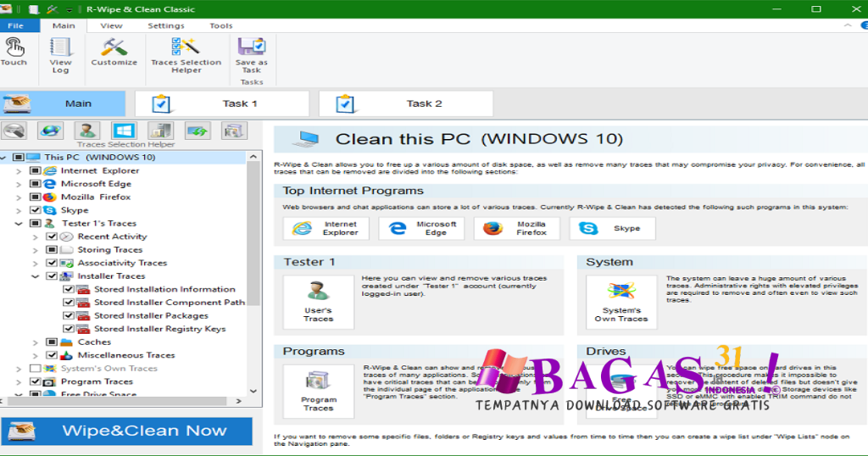Expand the Mozilla Firefox tree node
Viewport: 868px width, 456px height.
coord(19,197)
